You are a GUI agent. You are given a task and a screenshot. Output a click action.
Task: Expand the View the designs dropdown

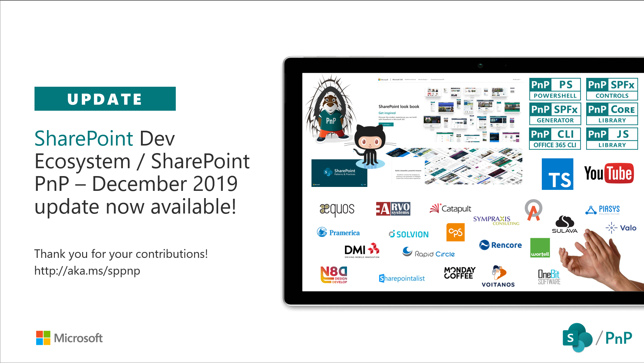pyautogui.click(x=423, y=79)
